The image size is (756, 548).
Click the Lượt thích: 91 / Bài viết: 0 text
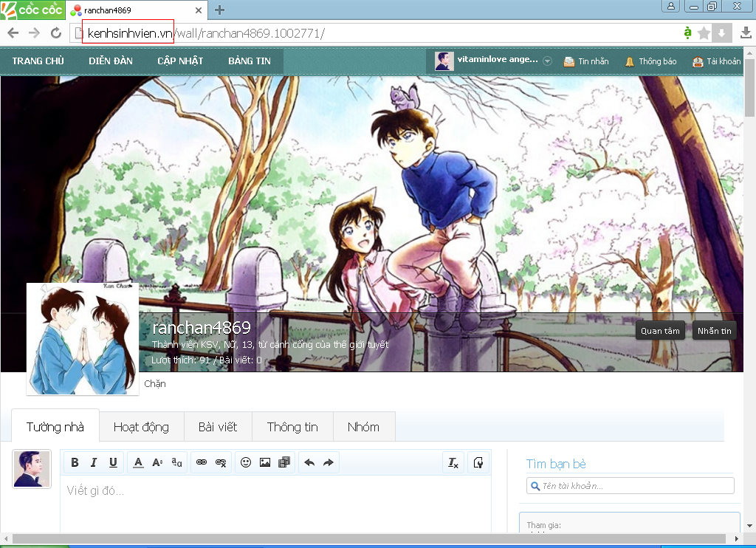coord(207,360)
